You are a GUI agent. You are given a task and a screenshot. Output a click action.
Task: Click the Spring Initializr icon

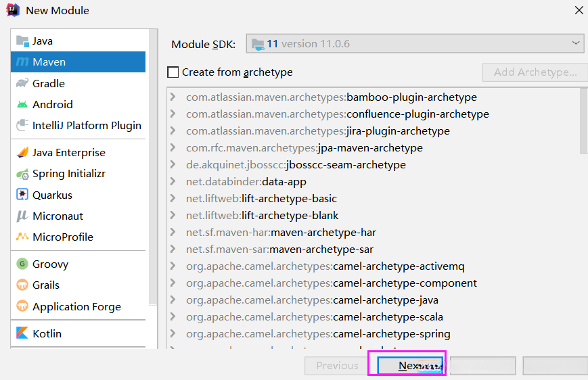coord(22,174)
